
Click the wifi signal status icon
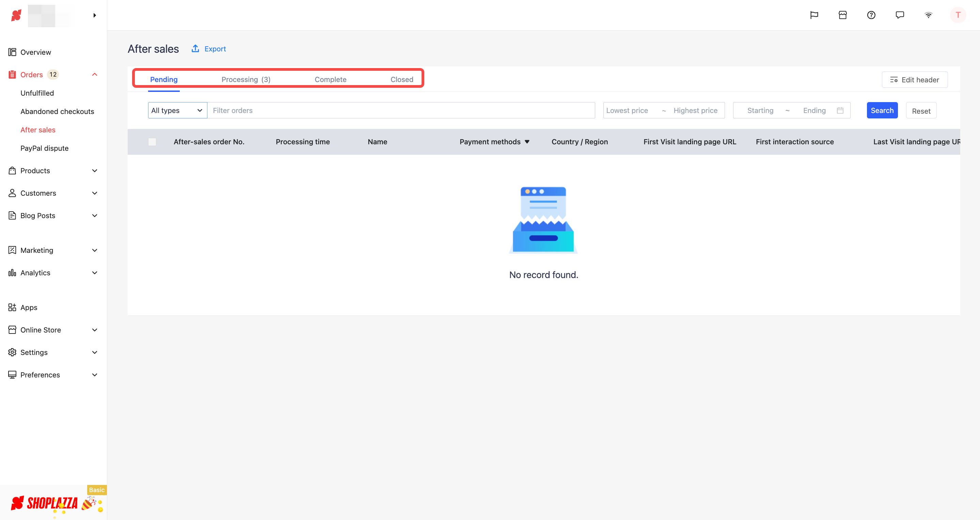pos(928,15)
